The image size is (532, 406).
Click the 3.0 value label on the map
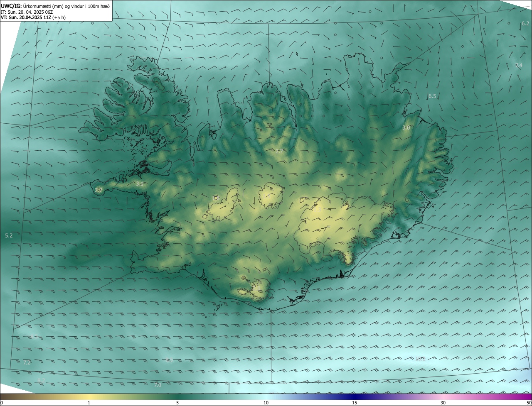click(x=406, y=128)
